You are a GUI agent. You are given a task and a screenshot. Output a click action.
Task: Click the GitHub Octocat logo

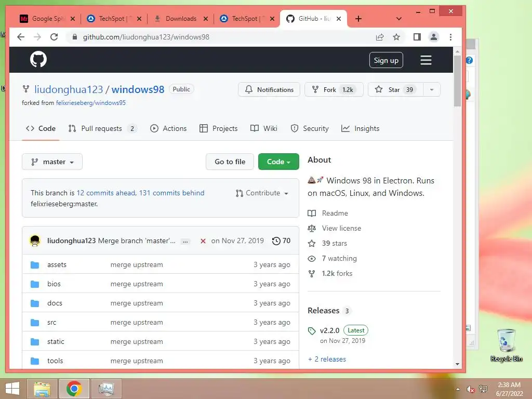pyautogui.click(x=38, y=60)
